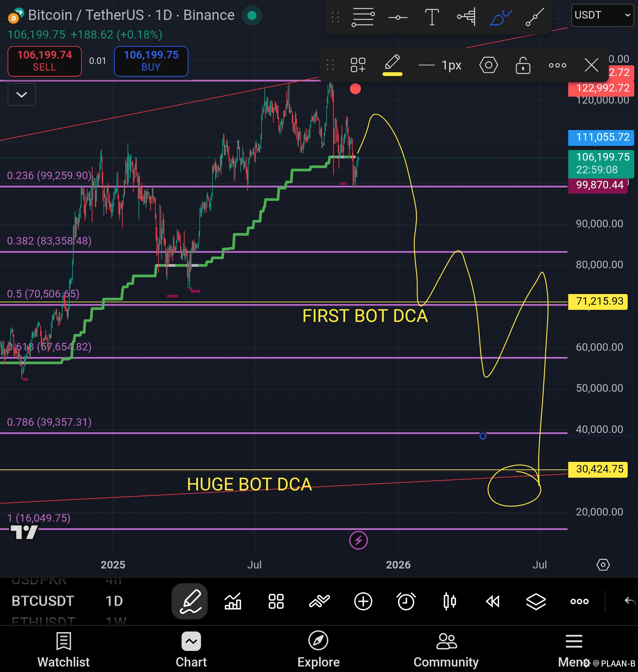Screen dimensions: 638x672
Task: Open the USDT currency dropdown
Action: 602,15
